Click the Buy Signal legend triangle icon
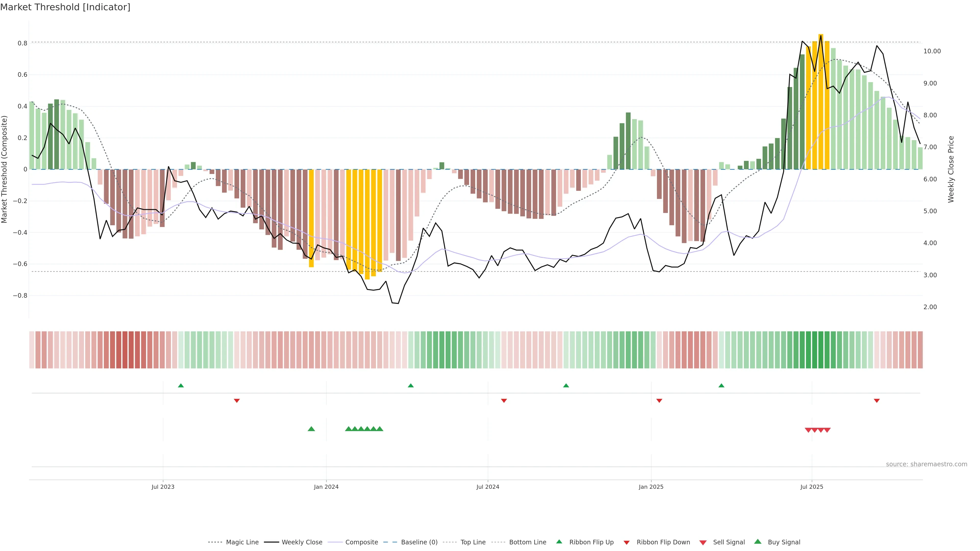 click(758, 542)
